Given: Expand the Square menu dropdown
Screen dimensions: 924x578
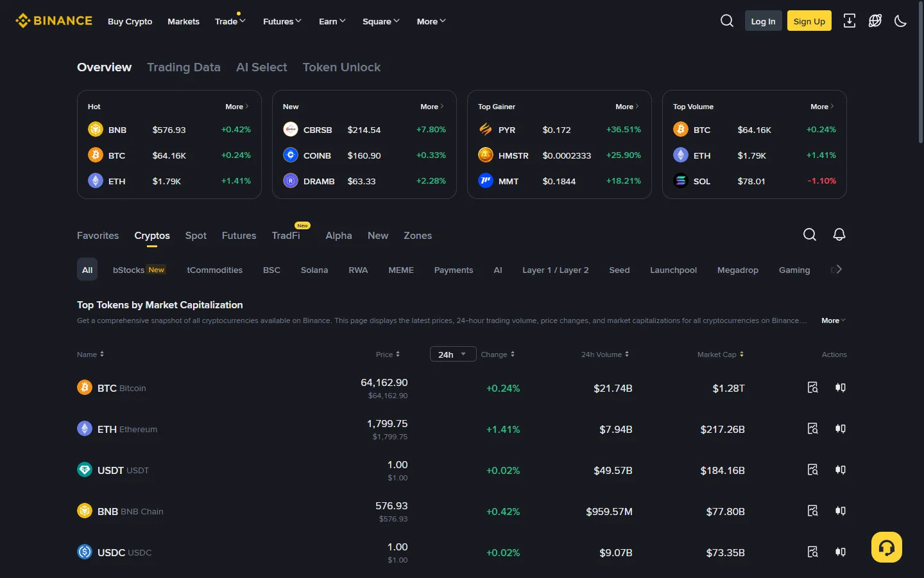Looking at the screenshot, I should point(381,21).
